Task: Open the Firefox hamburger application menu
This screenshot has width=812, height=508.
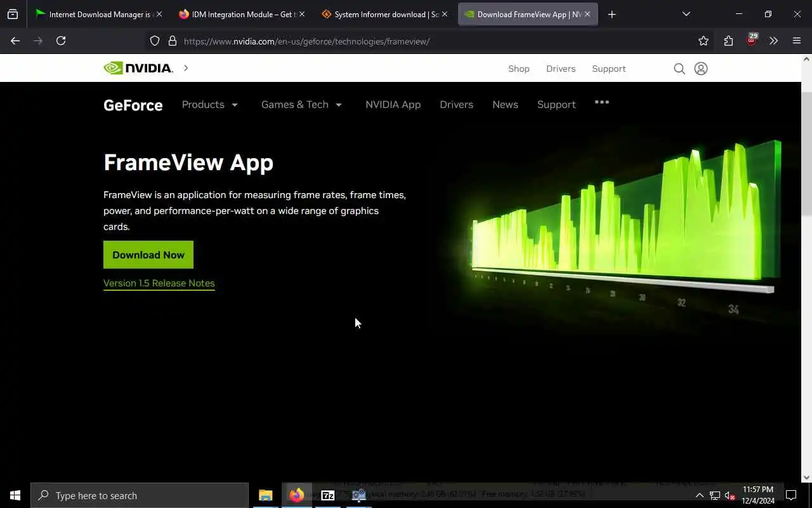Action: 797,41
